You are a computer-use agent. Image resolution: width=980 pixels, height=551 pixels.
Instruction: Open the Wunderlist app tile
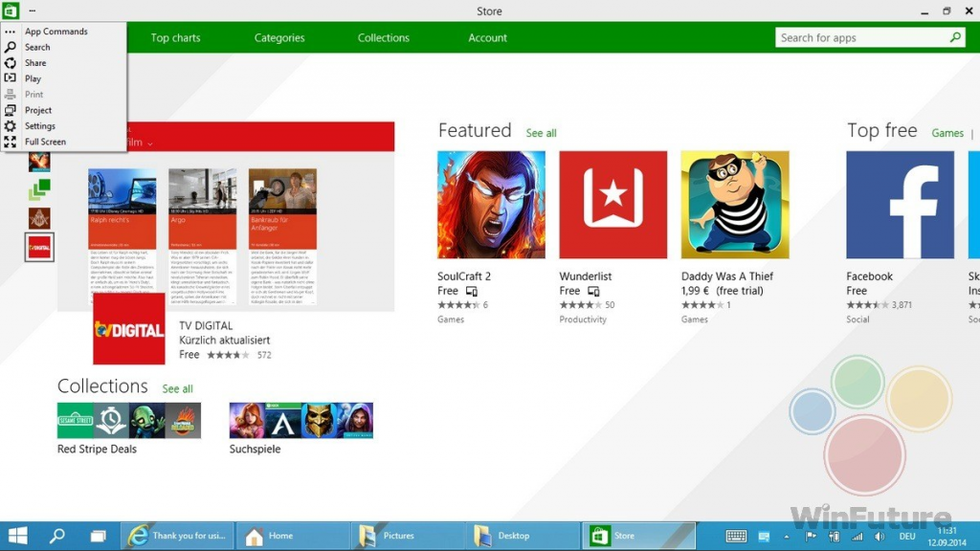pyautogui.click(x=612, y=205)
